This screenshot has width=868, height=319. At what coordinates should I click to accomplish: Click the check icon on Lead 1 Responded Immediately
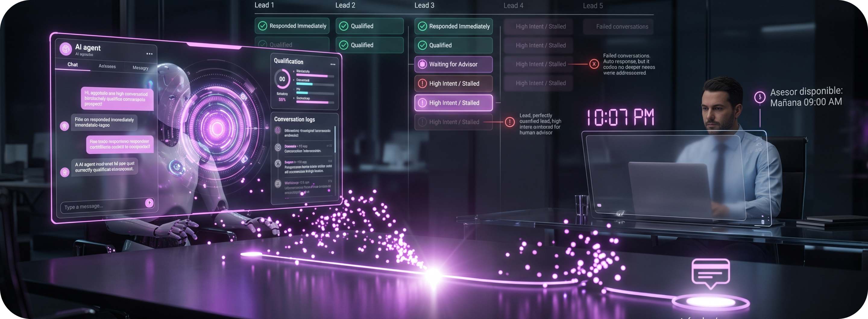[x=263, y=26]
